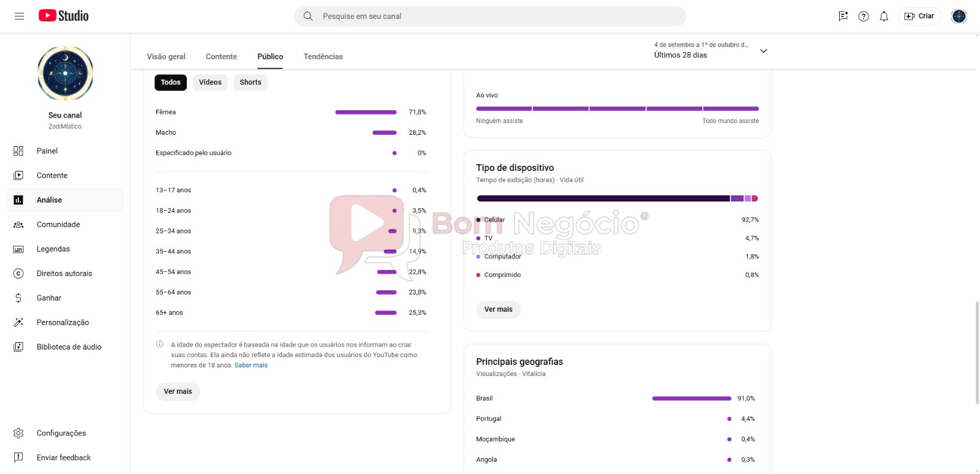The width and height of the screenshot is (980, 474).
Task: Select the Todos filter chip
Action: tap(170, 83)
